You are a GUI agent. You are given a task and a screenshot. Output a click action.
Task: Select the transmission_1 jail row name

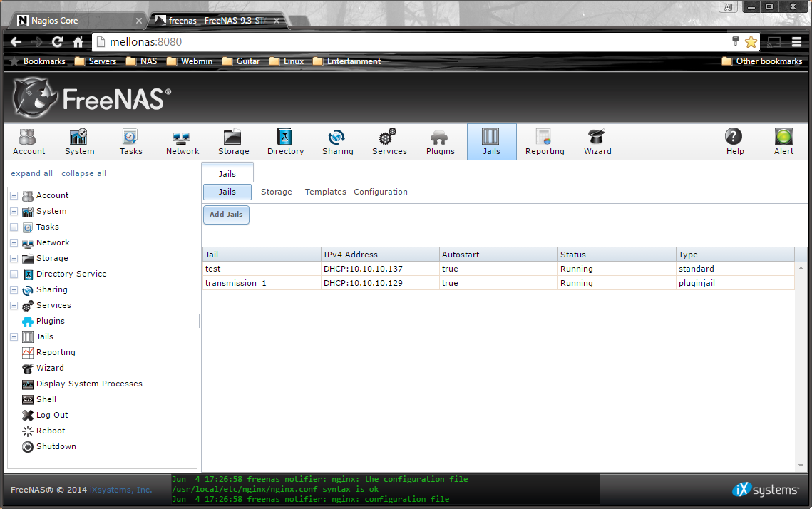point(236,283)
